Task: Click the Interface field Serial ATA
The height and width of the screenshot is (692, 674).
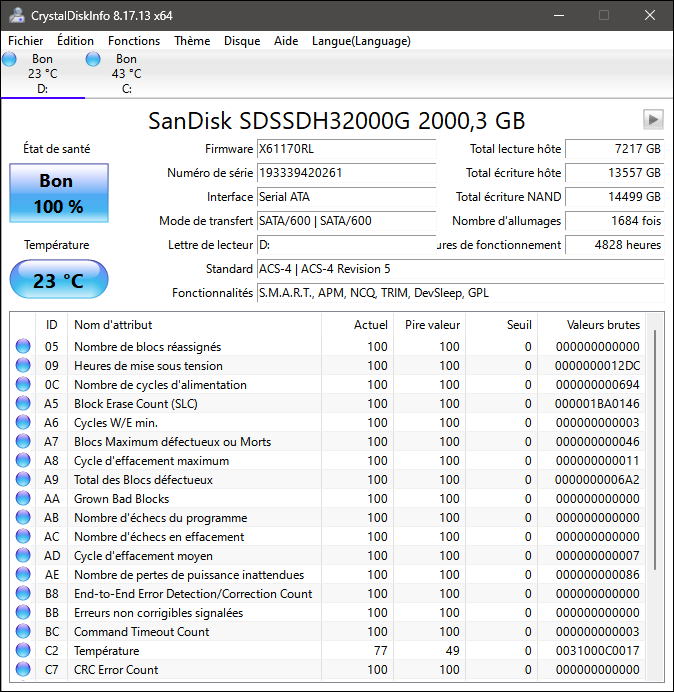Action: tap(346, 197)
